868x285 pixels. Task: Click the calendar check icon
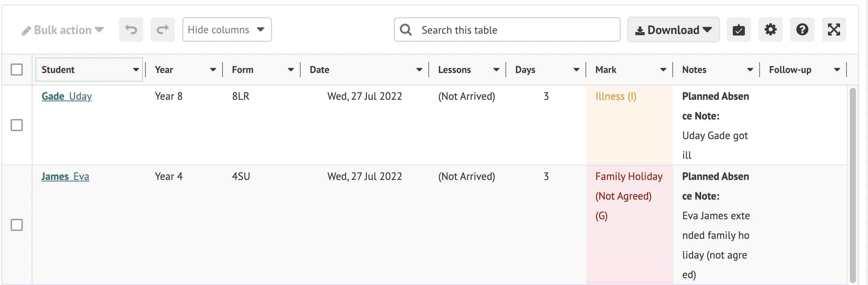[738, 29]
